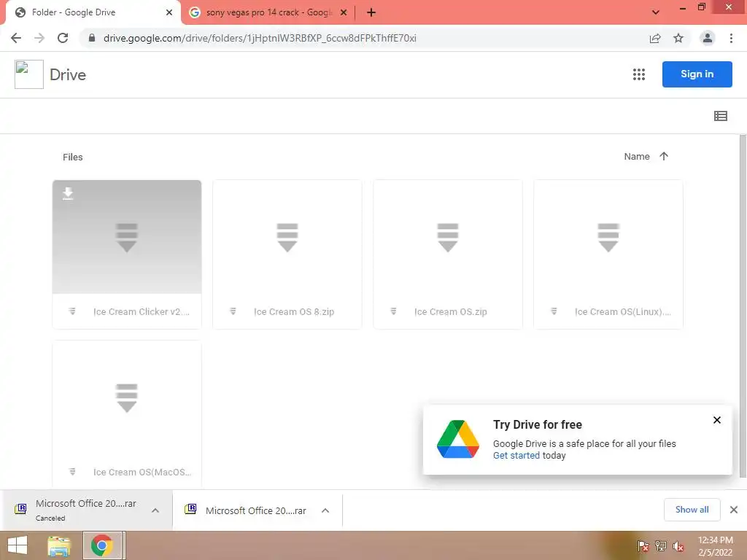Open the Action Center flag tray icon
The width and height of the screenshot is (747, 560).
click(643, 546)
